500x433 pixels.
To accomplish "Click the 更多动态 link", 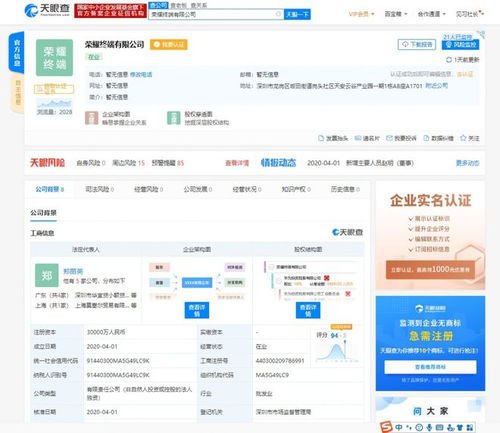I will (467, 163).
